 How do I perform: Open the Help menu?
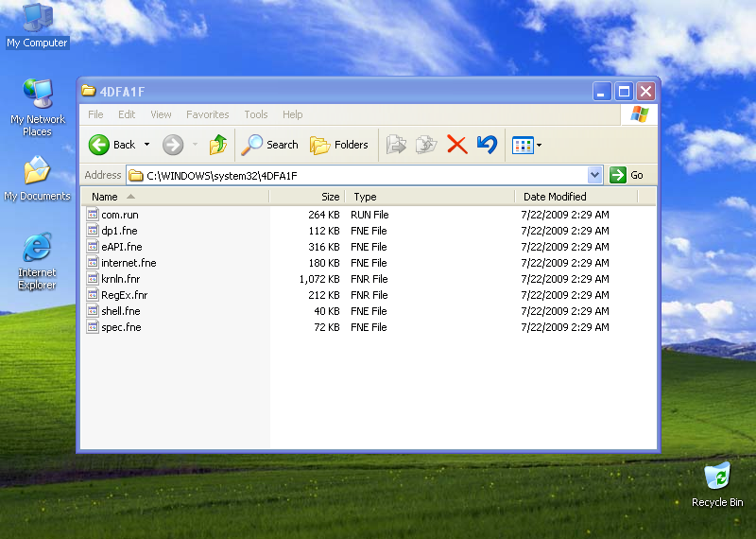coord(292,114)
